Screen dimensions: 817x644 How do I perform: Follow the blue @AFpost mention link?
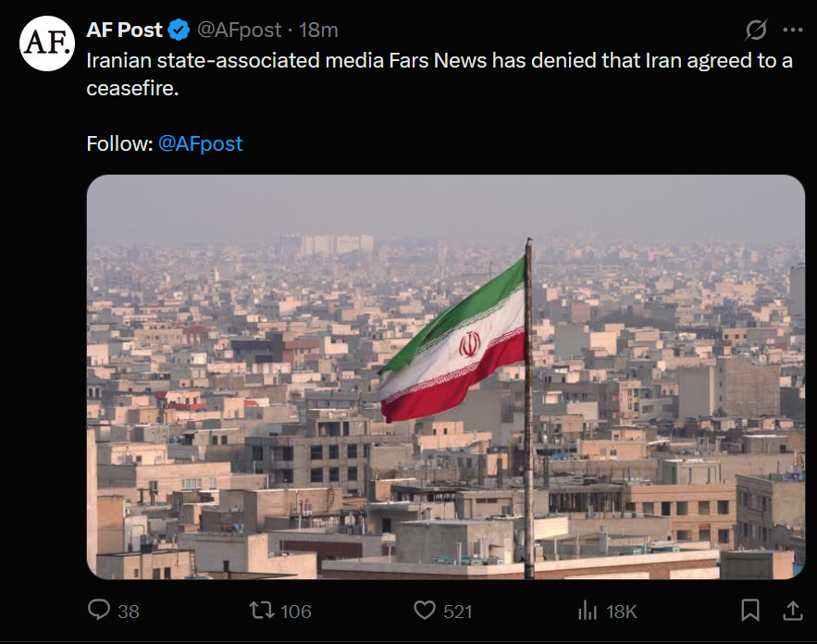pos(200,143)
